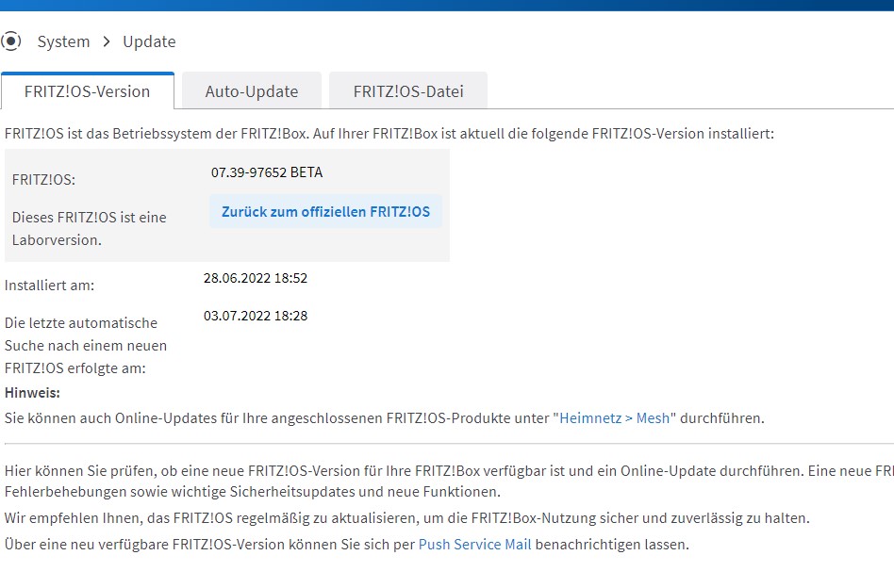The height and width of the screenshot is (588, 894).
Task: Open the Push Service Mail link
Action: [x=475, y=545]
